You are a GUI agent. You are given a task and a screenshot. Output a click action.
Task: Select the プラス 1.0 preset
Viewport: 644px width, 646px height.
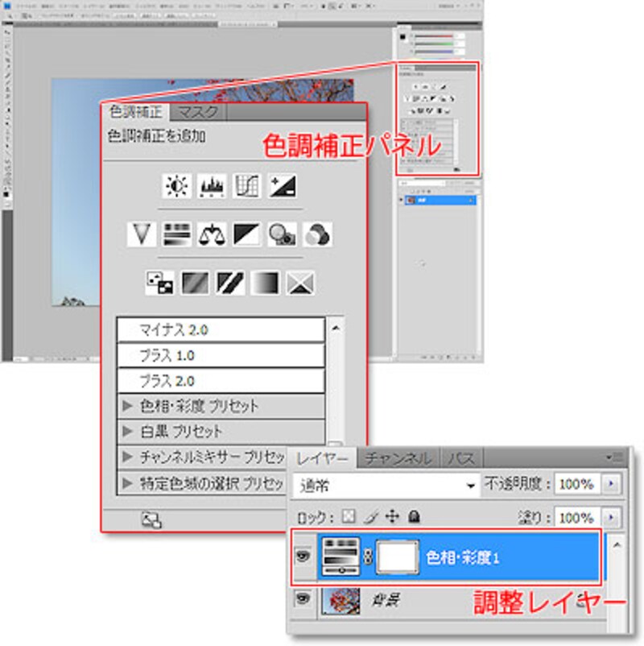coord(221,355)
